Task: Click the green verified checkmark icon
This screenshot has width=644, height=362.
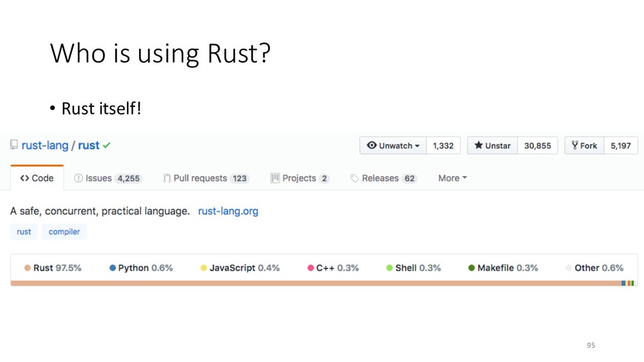Action: 107,145
